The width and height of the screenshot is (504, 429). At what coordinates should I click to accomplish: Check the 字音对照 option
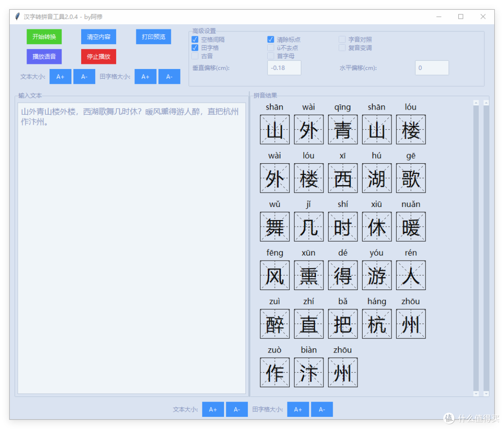pyautogui.click(x=342, y=40)
